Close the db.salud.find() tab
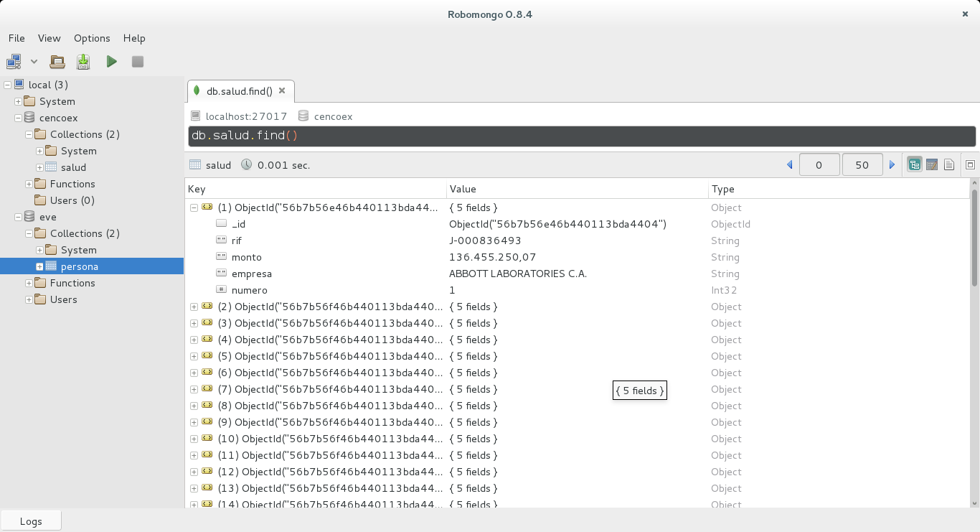The width and height of the screenshot is (980, 532). tap(282, 90)
